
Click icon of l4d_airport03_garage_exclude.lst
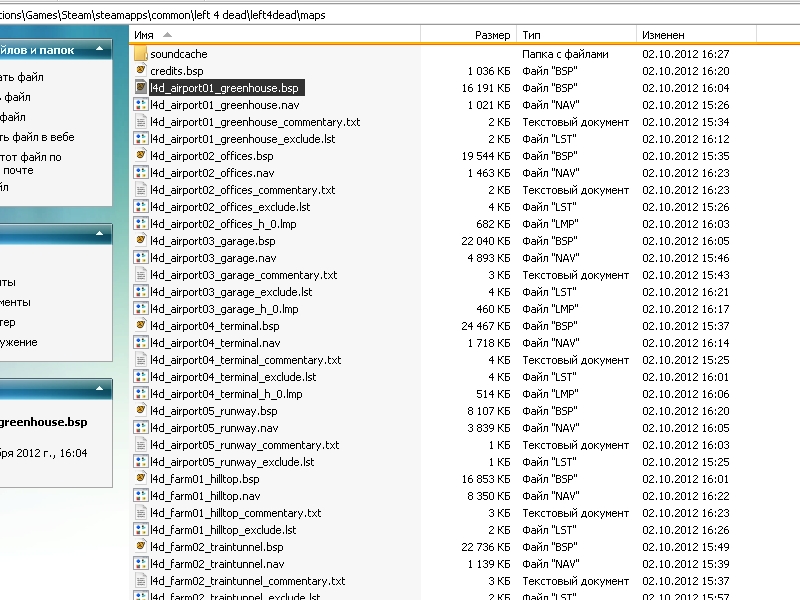140,291
